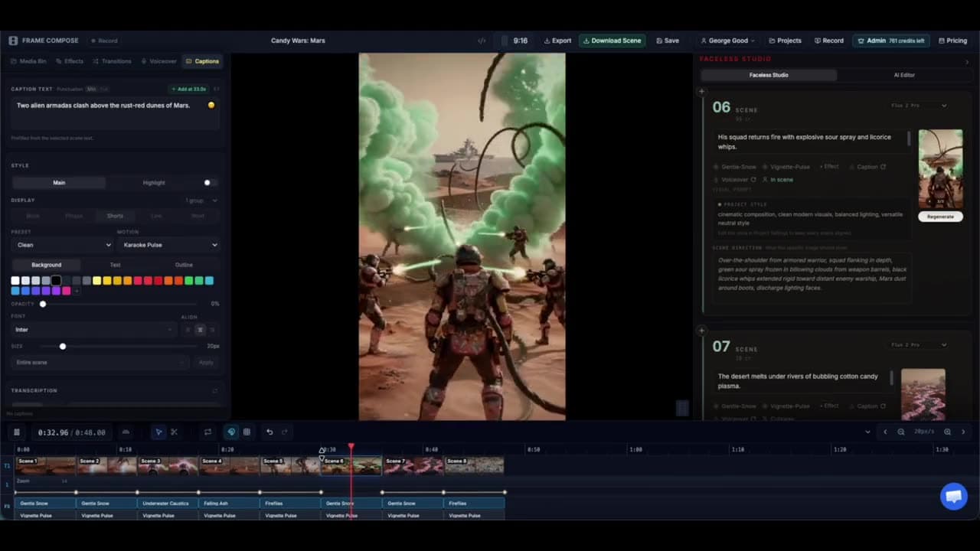Add scene above Scene 06 with plus icon
The width and height of the screenshot is (980, 551).
pos(701,92)
